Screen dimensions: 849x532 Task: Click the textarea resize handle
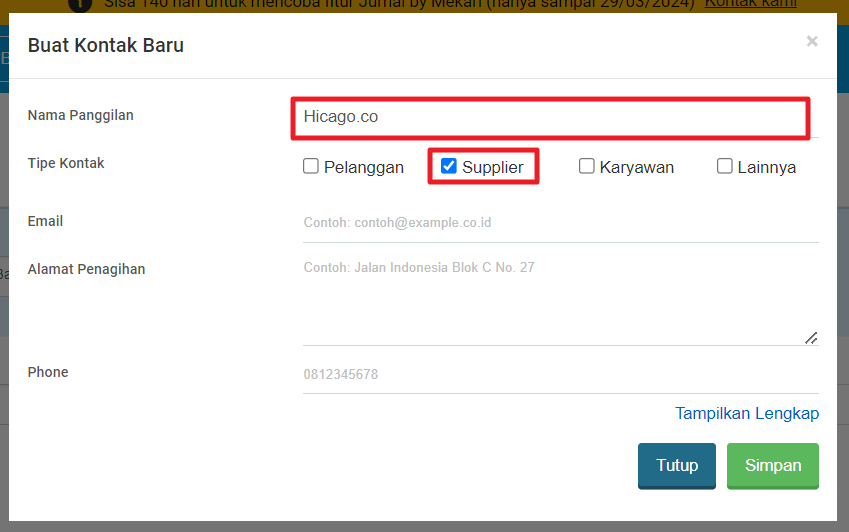pos(811,338)
